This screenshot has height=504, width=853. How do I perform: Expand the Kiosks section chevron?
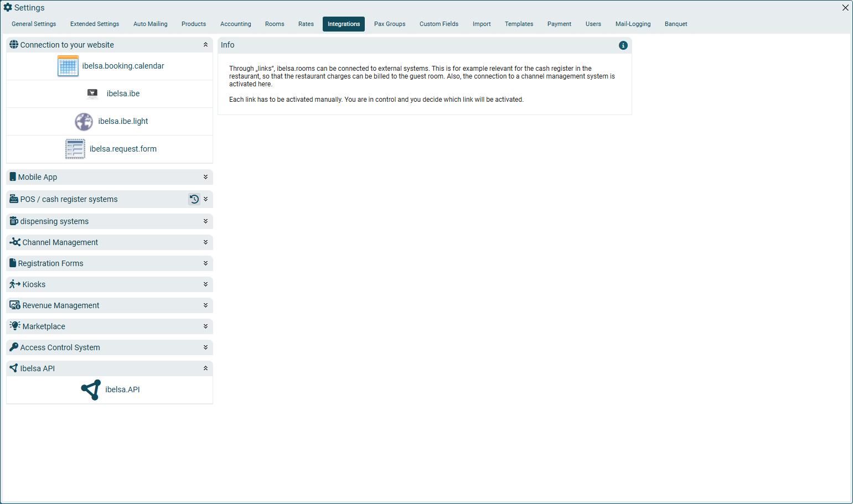point(205,284)
